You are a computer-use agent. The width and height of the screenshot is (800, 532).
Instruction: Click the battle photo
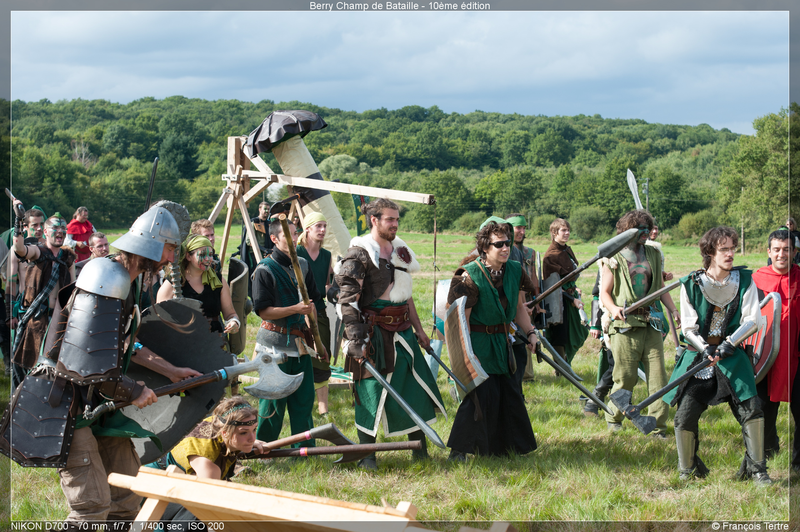click(x=400, y=266)
